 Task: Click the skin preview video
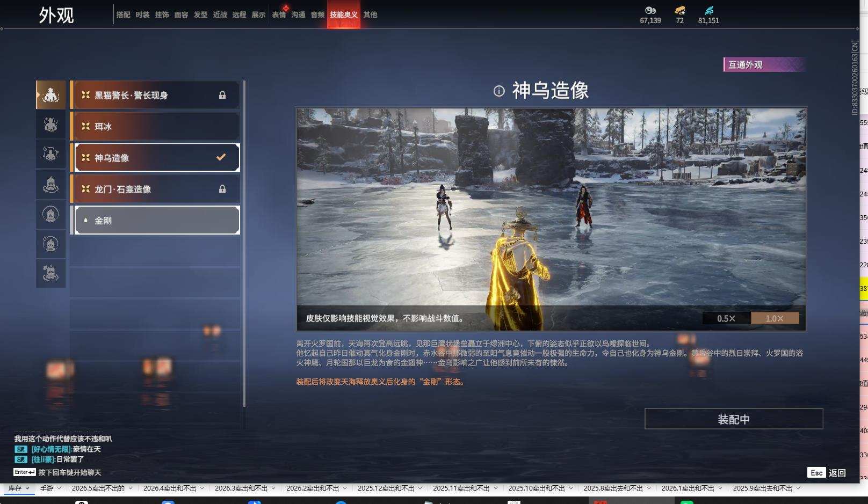click(x=551, y=219)
